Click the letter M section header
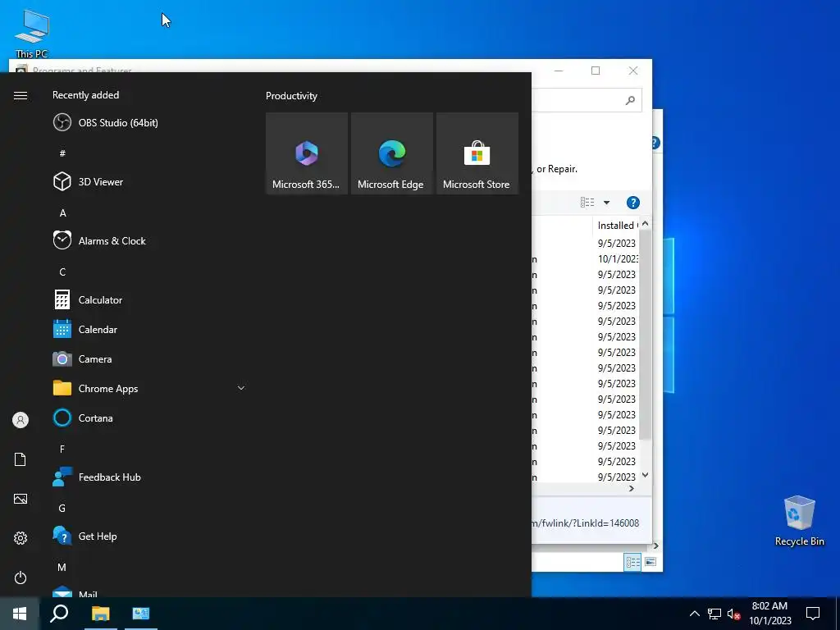 tap(62, 568)
